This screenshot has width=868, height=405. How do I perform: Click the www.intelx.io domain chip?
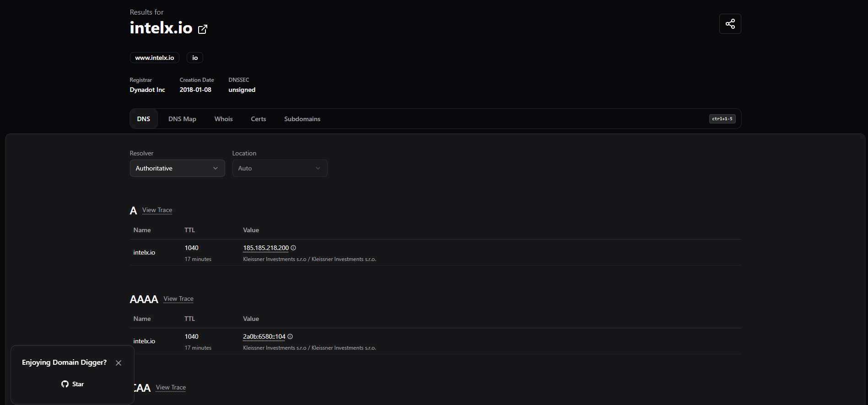[155, 58]
